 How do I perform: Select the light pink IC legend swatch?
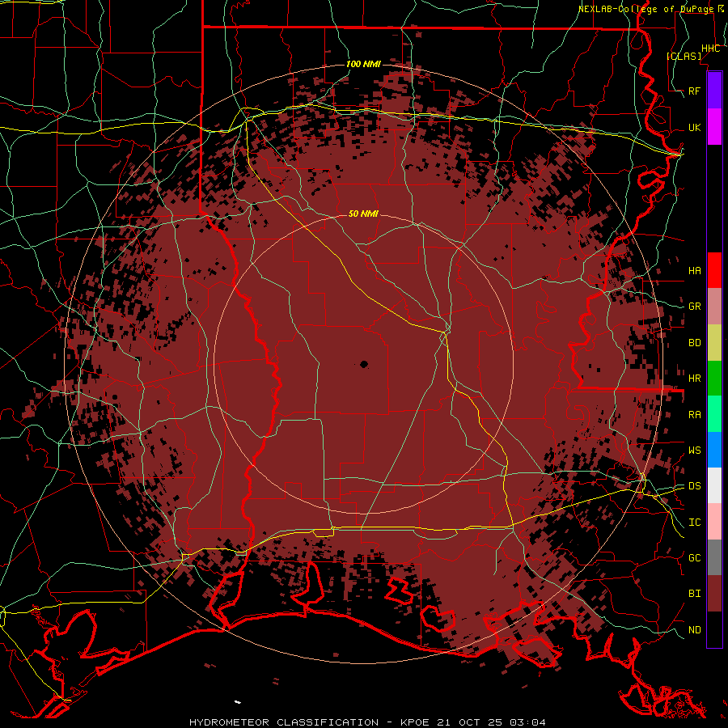pyautogui.click(x=714, y=522)
